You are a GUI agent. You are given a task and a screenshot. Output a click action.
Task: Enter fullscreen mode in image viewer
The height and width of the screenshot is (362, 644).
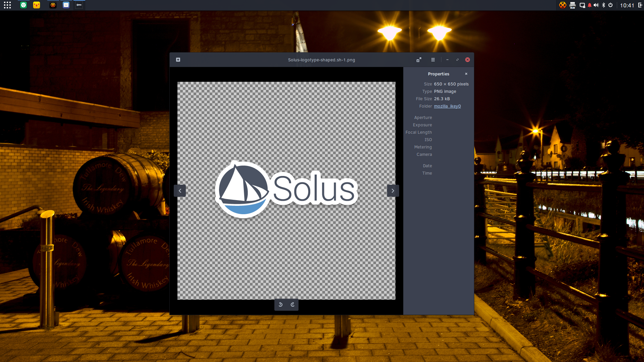(419, 60)
